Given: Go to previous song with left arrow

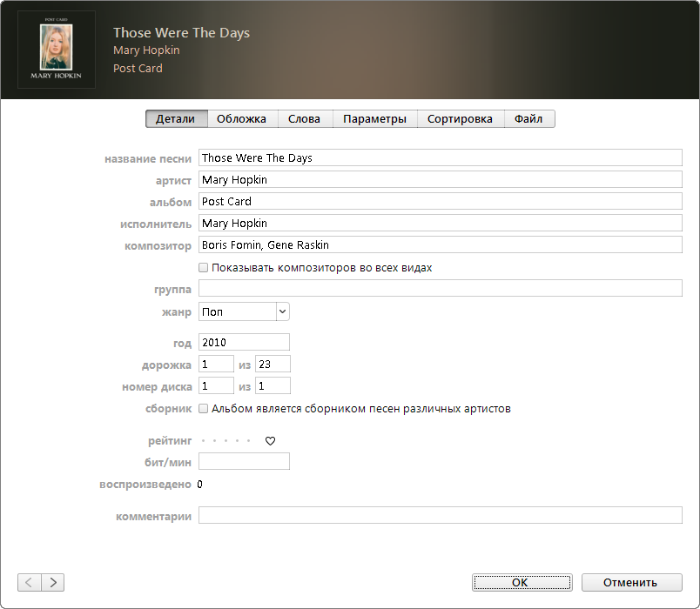Looking at the screenshot, I should pos(29,582).
